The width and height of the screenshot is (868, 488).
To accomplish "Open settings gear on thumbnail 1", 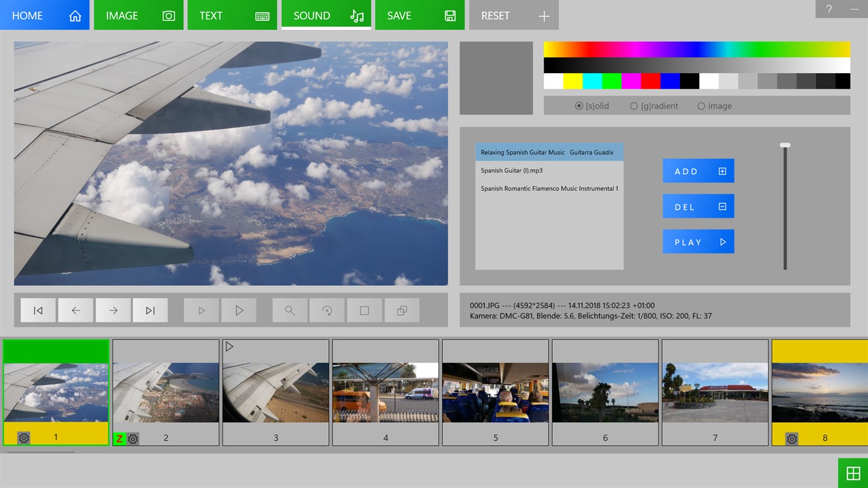I will click(x=23, y=438).
